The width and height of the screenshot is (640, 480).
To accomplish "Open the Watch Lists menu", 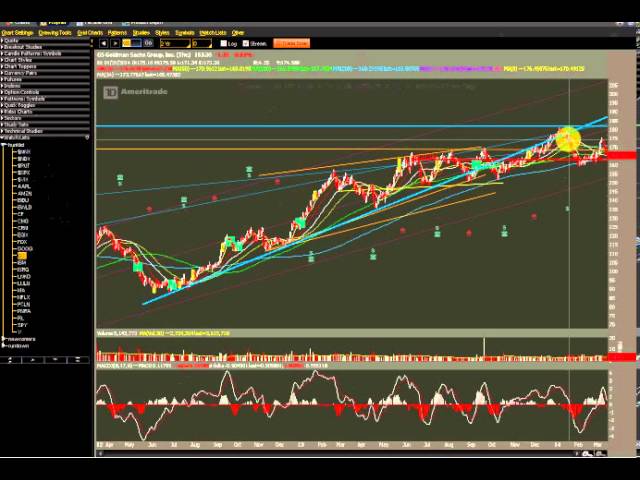I will click(x=213, y=33).
